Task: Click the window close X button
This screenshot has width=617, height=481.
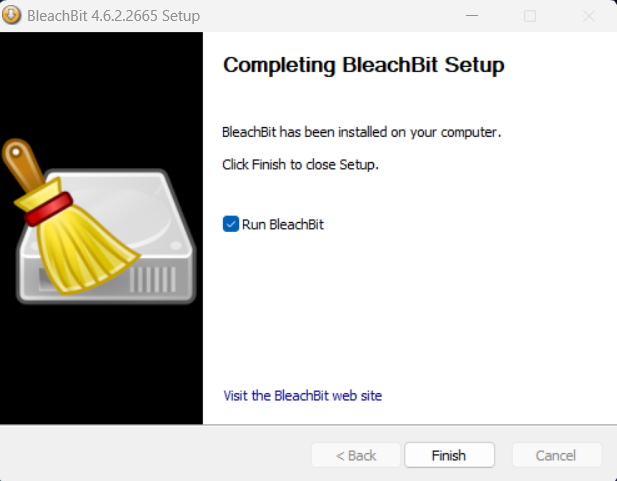Action: tap(589, 16)
